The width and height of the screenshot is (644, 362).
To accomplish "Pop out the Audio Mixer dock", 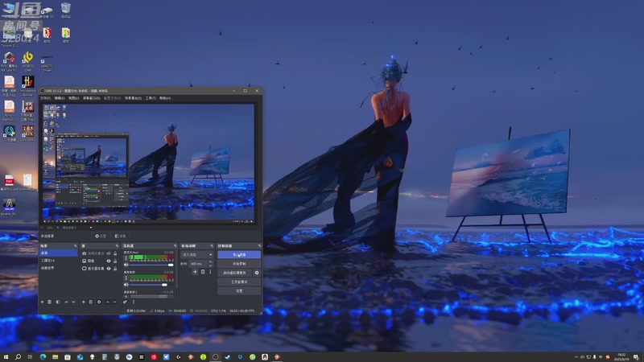I will click(175, 246).
